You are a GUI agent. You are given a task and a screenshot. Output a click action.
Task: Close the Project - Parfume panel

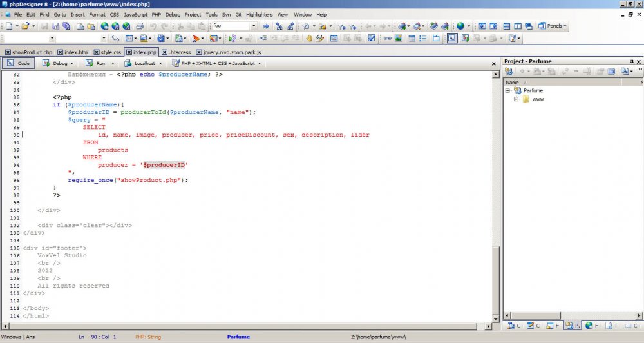point(639,62)
